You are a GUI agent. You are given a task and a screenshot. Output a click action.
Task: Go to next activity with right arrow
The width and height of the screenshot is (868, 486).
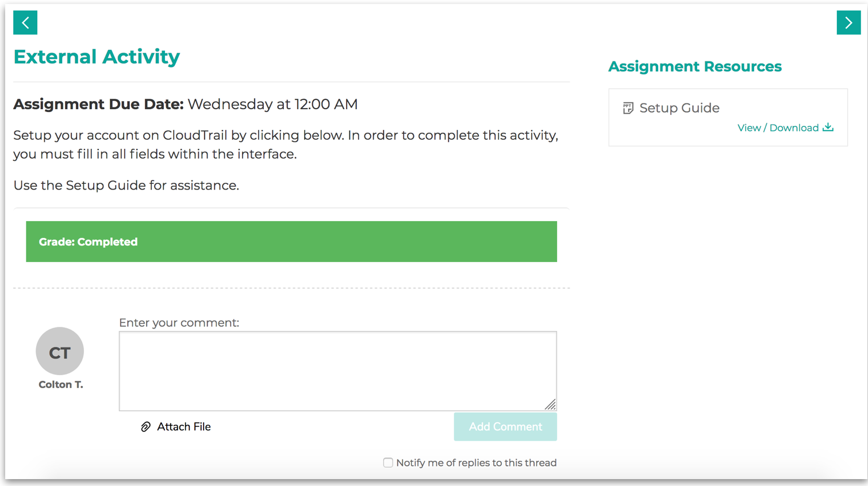tap(848, 22)
